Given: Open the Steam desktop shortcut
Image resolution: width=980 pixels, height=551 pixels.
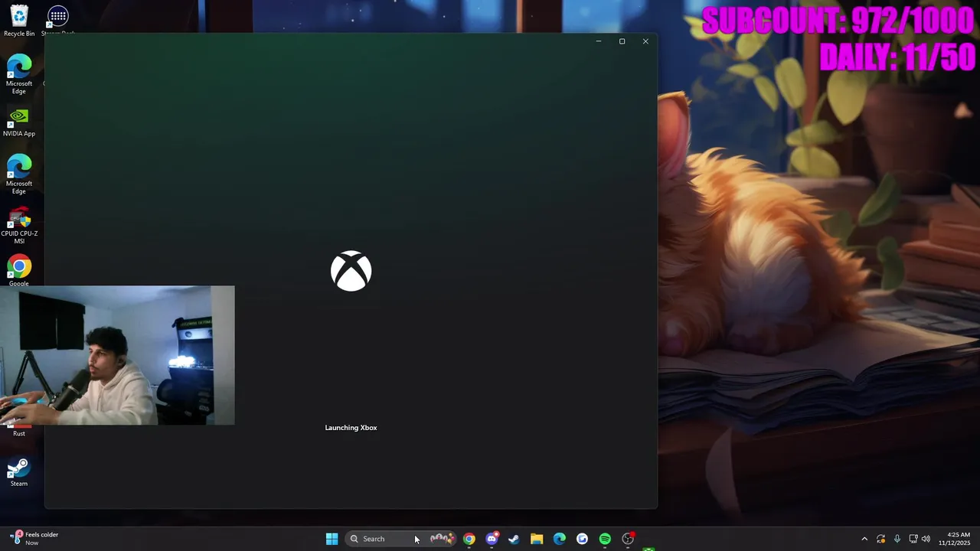Looking at the screenshot, I should [x=19, y=472].
